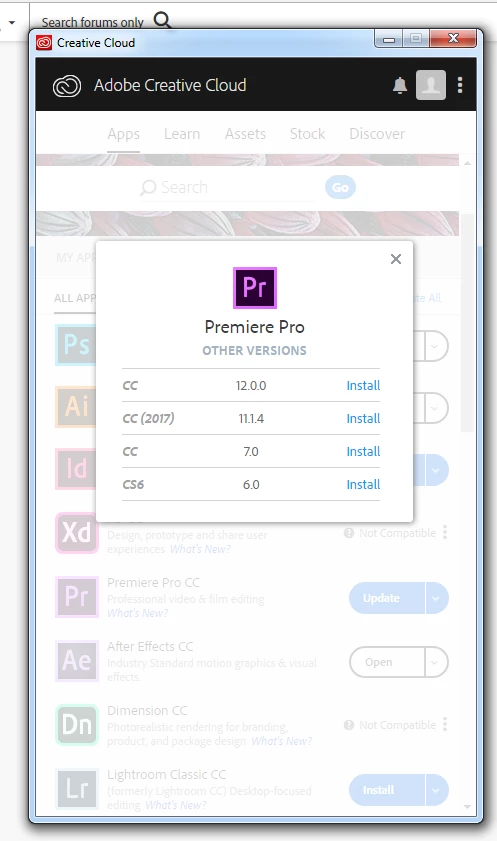Close the Other Versions dialog
The width and height of the screenshot is (497, 841).
[396, 259]
